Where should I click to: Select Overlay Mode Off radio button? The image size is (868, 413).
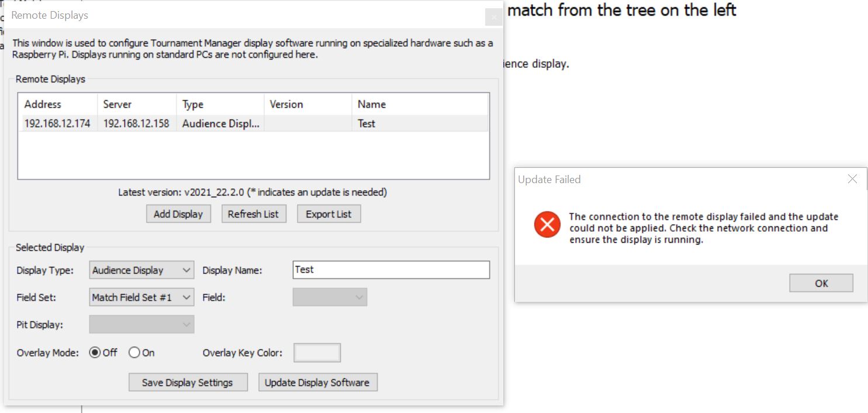[x=95, y=353]
